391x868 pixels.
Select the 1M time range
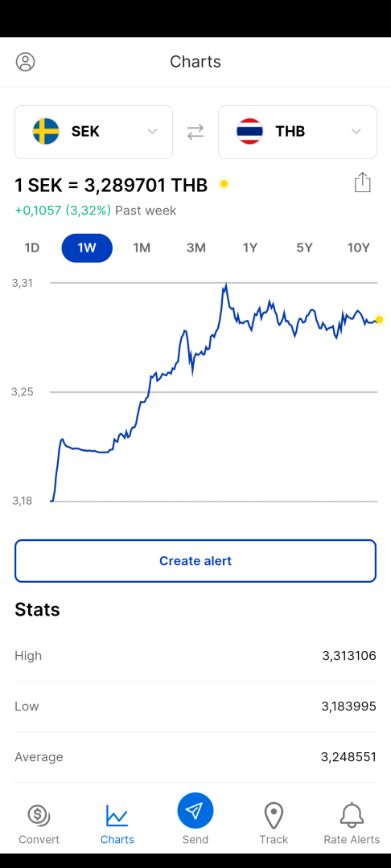142,248
